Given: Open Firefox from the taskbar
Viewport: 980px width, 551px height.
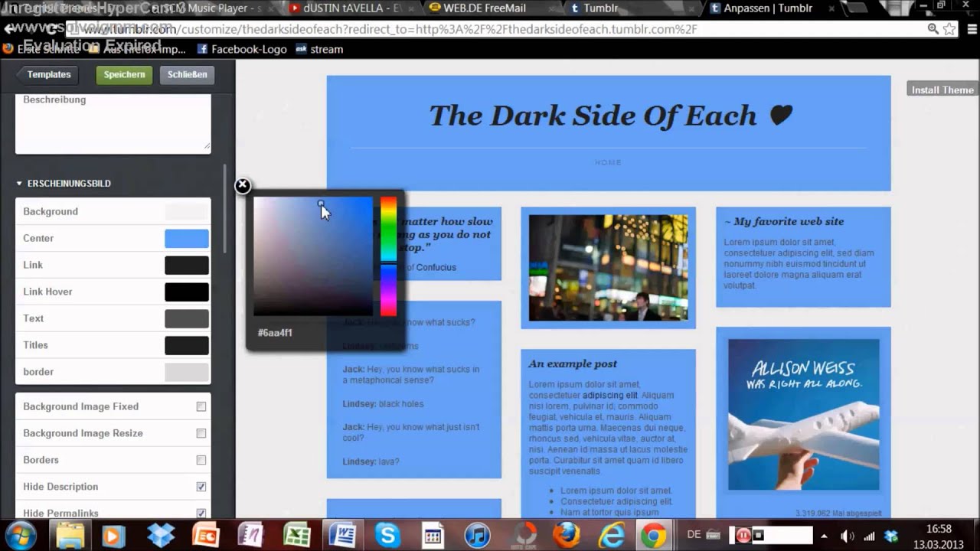Looking at the screenshot, I should pos(567,535).
